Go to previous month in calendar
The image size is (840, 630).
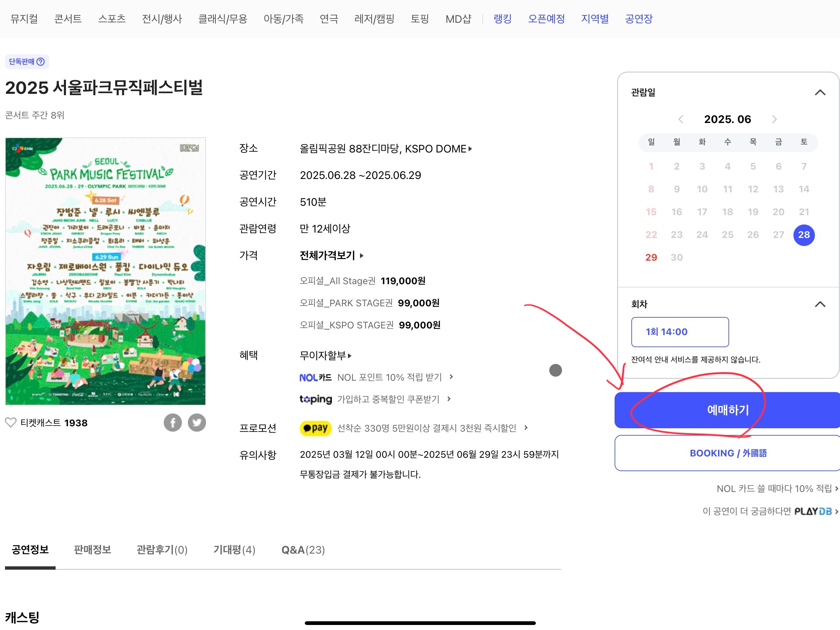pyautogui.click(x=681, y=119)
